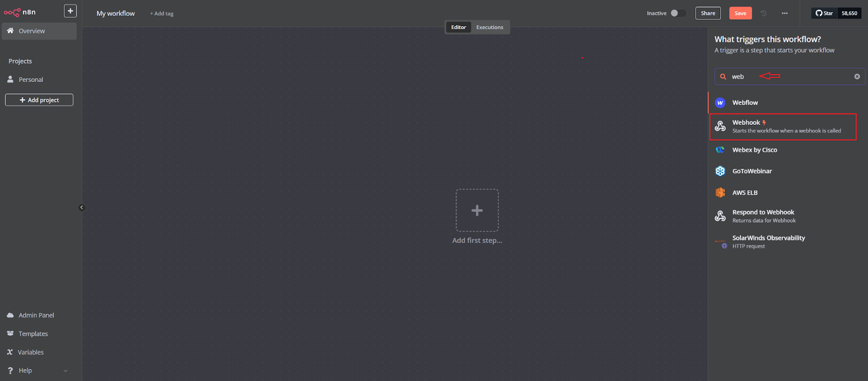The image size is (868, 381).
Task: Click the n8n logo
Action: [20, 12]
